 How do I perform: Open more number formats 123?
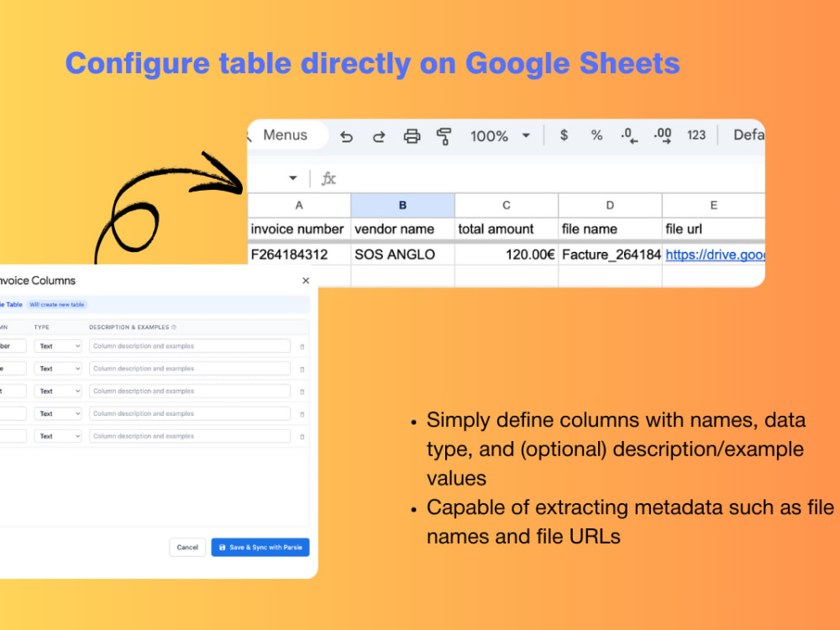tap(696, 135)
